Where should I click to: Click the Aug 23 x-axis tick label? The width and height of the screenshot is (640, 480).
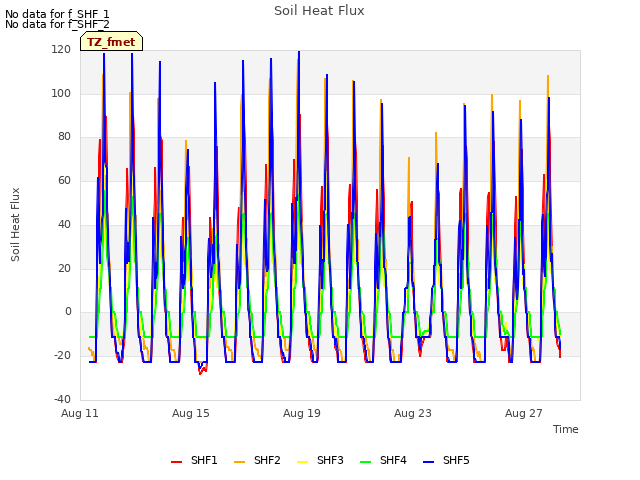pyautogui.click(x=413, y=413)
